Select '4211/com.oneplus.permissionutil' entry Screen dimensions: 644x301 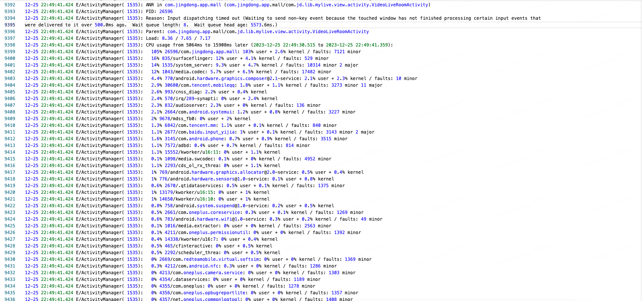point(206,233)
